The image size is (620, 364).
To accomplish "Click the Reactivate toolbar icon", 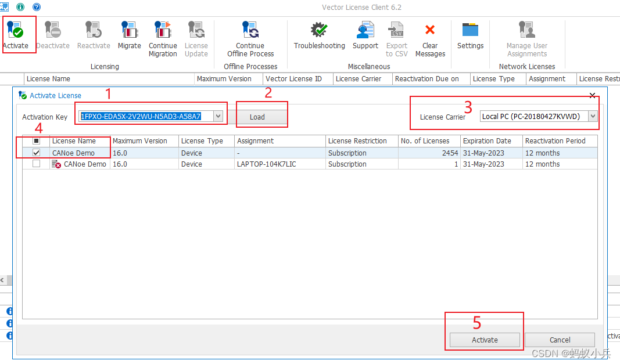I will 94,30.
